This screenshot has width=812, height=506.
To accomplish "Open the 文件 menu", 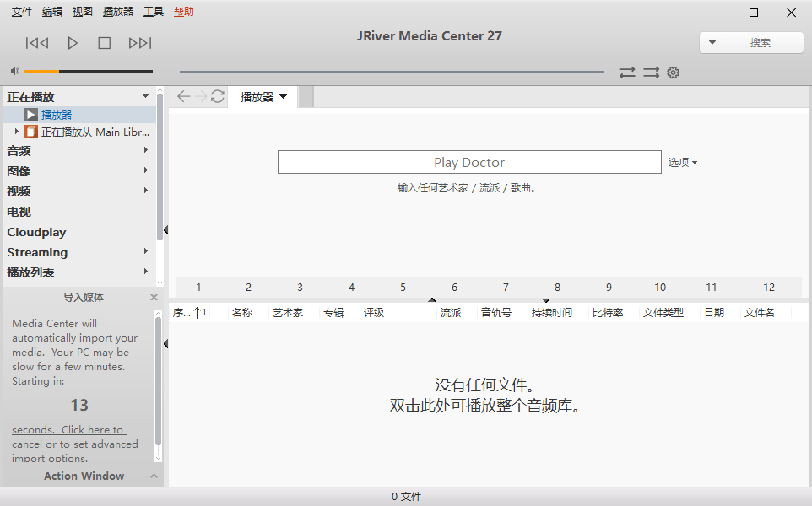I will click(22, 11).
